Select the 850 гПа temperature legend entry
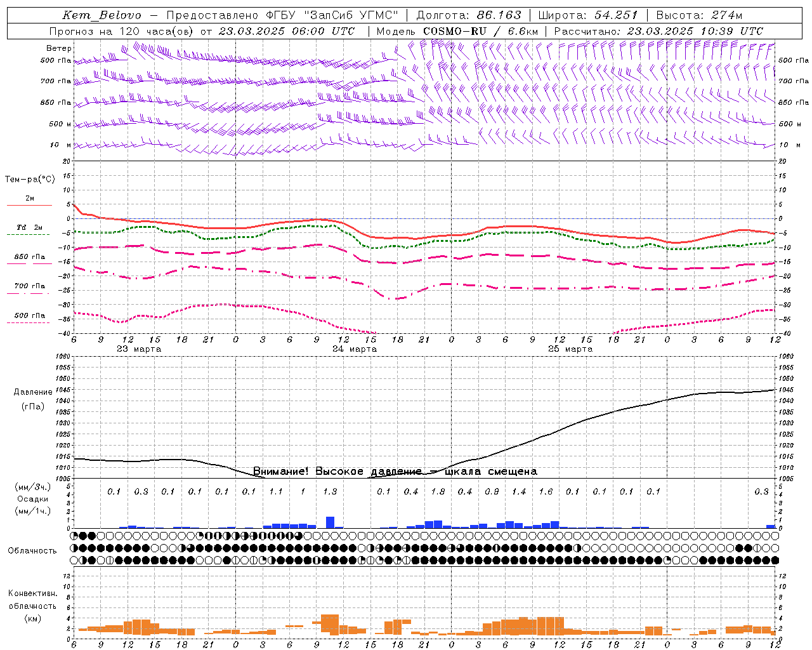This screenshot has width=812, height=650. tap(30, 257)
